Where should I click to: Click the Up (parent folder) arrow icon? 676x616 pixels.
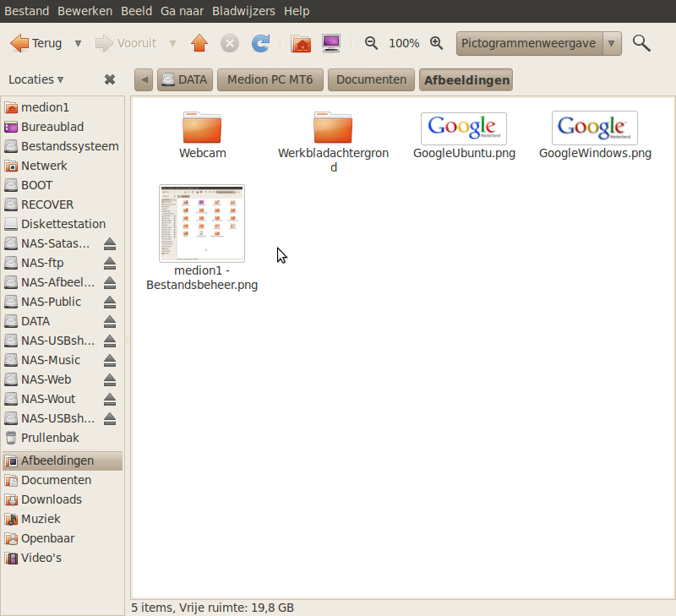click(199, 43)
